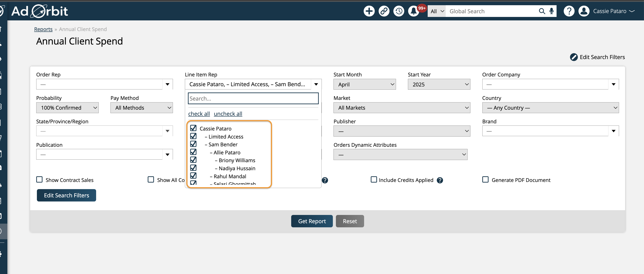This screenshot has height=274, width=644.
Task: Click the Reset button
Action: (350, 221)
